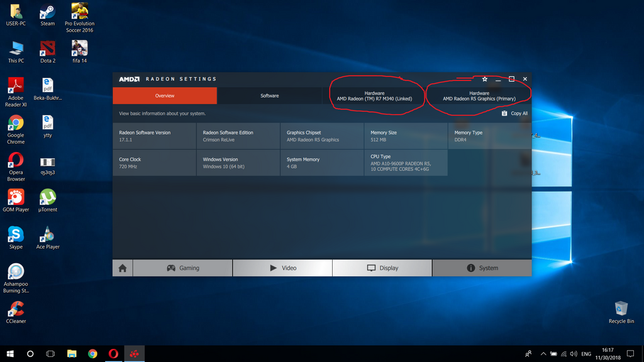Screen dimensions: 644x362
Task: Open Task View on the taskbar
Action: pyautogui.click(x=50, y=354)
